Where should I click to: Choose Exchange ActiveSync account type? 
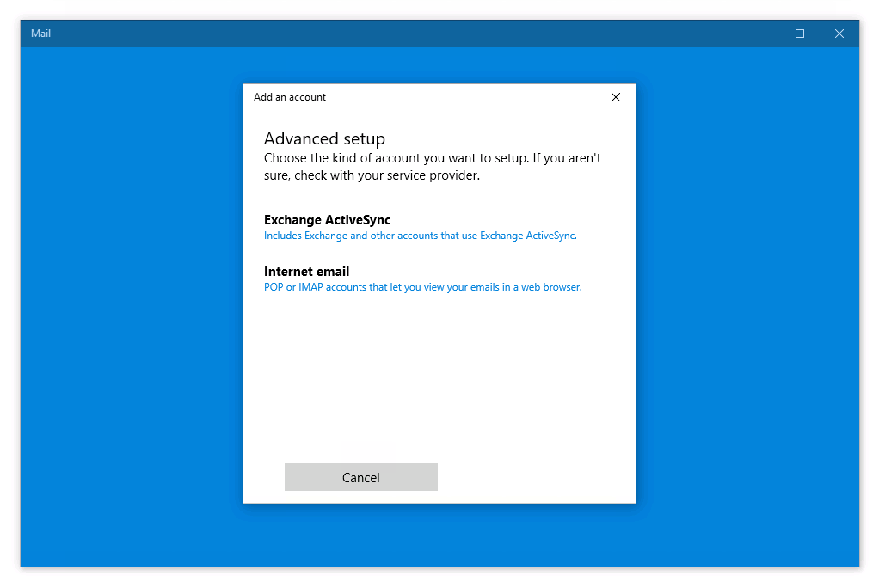click(x=327, y=220)
